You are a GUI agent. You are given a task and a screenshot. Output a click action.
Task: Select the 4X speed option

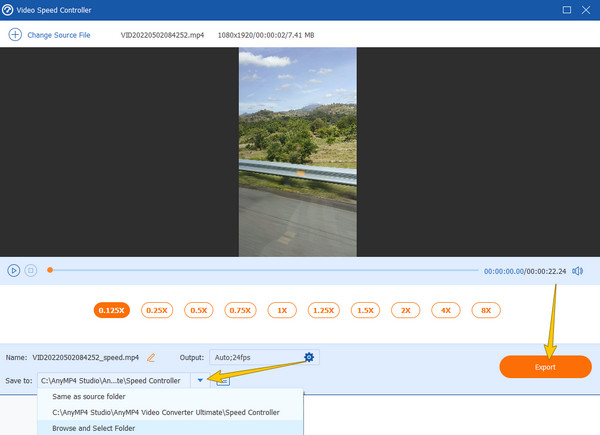coord(446,310)
